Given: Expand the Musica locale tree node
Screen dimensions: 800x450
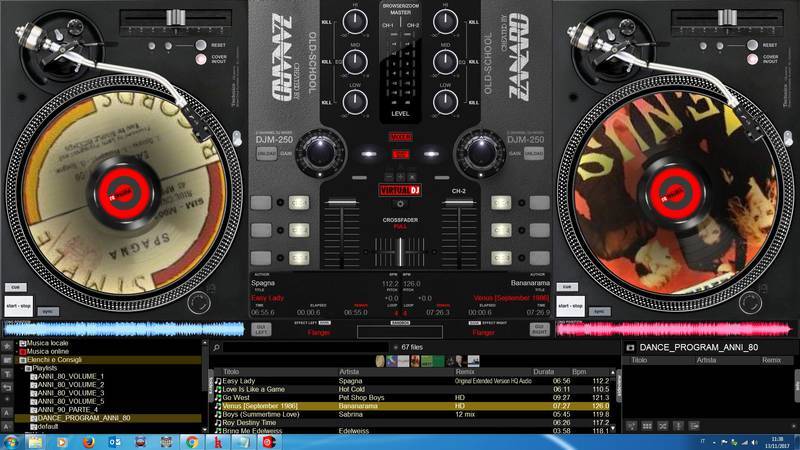Looking at the screenshot, I should pyautogui.click(x=15, y=344).
